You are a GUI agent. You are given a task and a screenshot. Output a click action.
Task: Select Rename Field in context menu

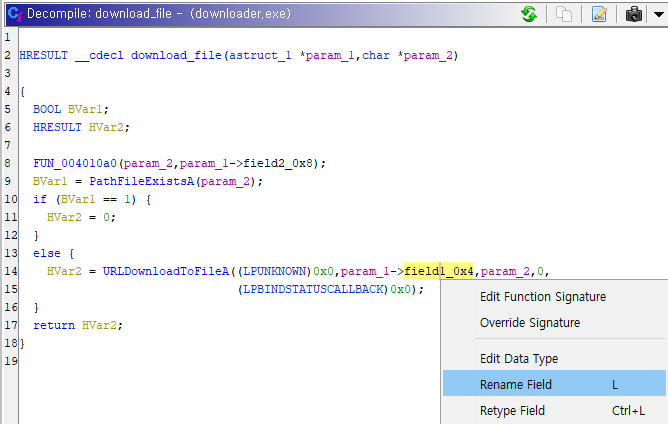coord(554,385)
